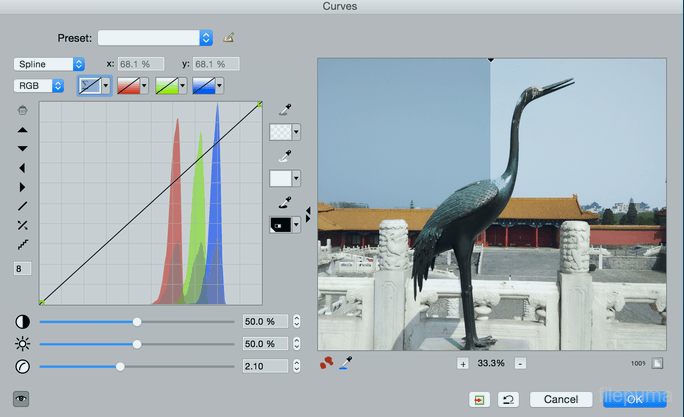Click the blue channel curve button
684x417 pixels.
point(202,86)
